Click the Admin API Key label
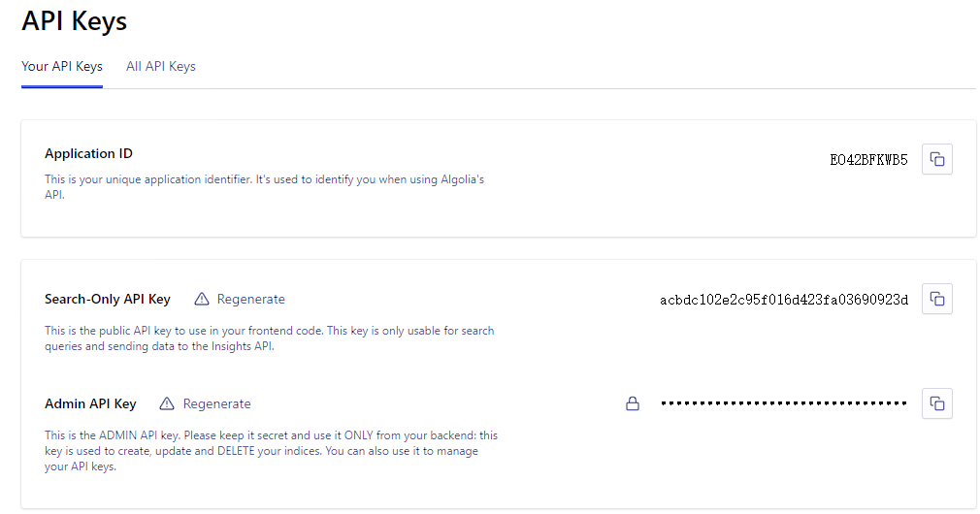Screen dimensions: 980x514 click(x=90, y=403)
